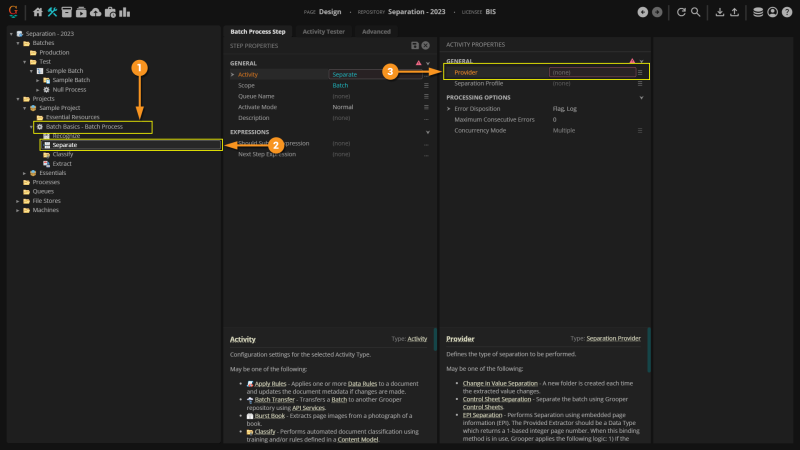Open the Jobs briefcase clock icon

[x=110, y=12]
